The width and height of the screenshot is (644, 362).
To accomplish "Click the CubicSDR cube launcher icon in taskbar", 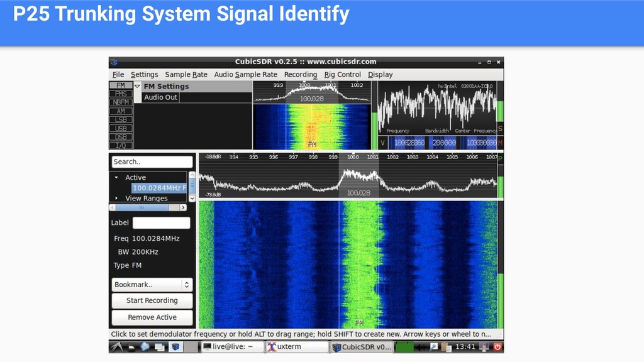I will click(175, 347).
